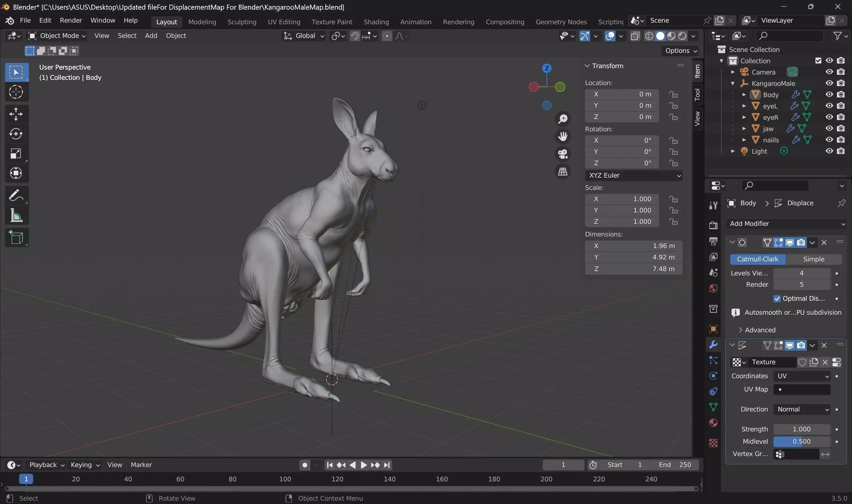Viewport: 852px width, 504px height.
Task: Click frame 100 on the timeline
Action: point(285,479)
